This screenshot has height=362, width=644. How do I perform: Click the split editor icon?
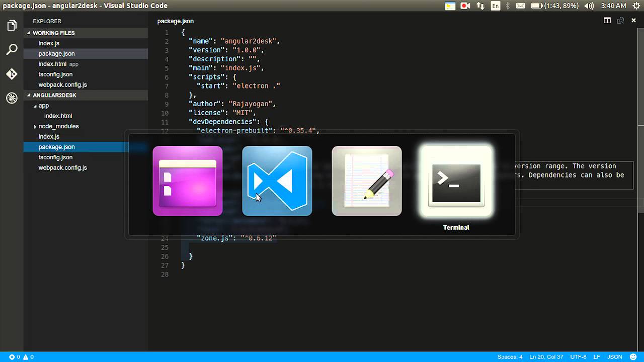tap(607, 21)
